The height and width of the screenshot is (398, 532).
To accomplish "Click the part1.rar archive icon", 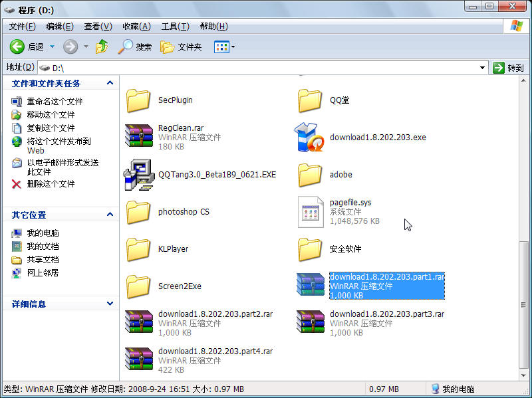I will click(311, 285).
